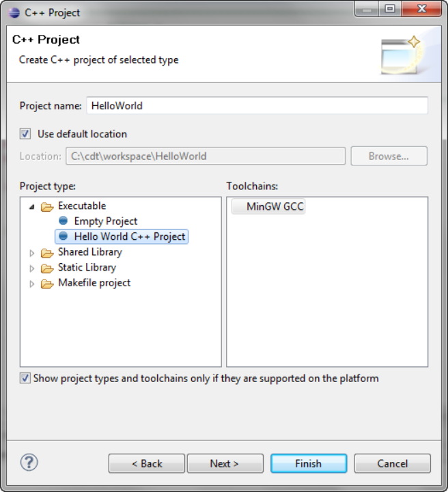Cancel the C++ Project wizard
This screenshot has height=492, width=448.
(392, 463)
